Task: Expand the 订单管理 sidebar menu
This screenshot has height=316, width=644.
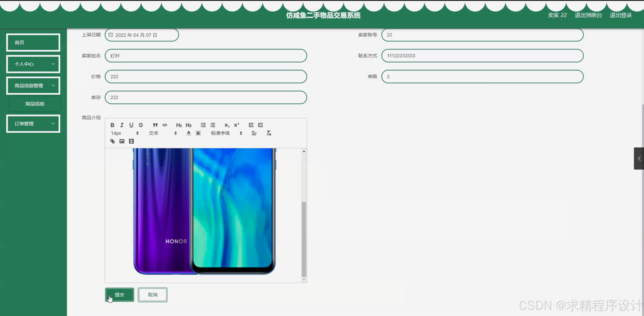Action: click(x=33, y=124)
